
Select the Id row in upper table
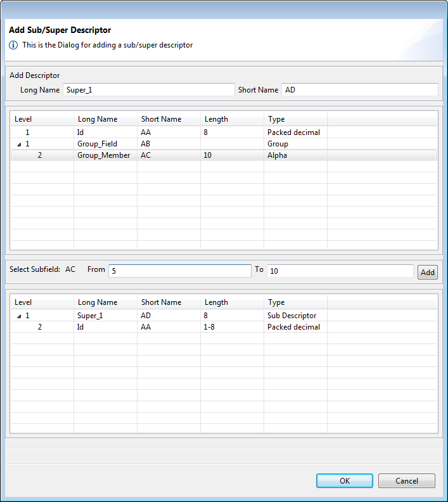pyautogui.click(x=224, y=132)
